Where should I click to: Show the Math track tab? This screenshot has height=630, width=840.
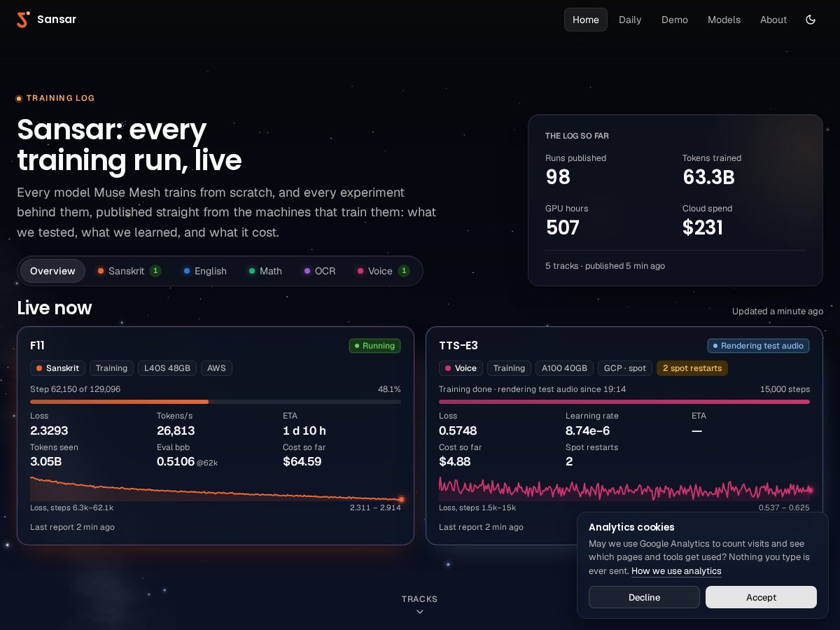265,271
